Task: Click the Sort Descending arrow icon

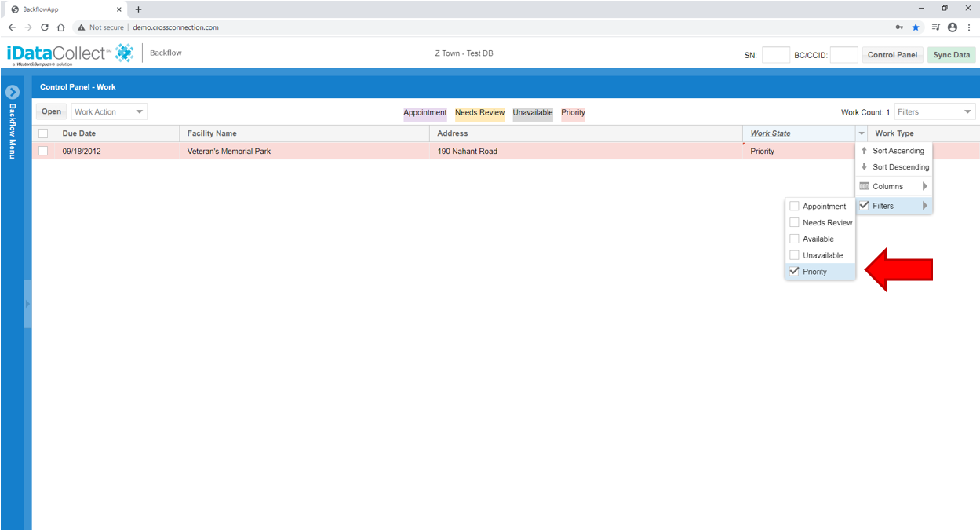Action: pos(864,166)
